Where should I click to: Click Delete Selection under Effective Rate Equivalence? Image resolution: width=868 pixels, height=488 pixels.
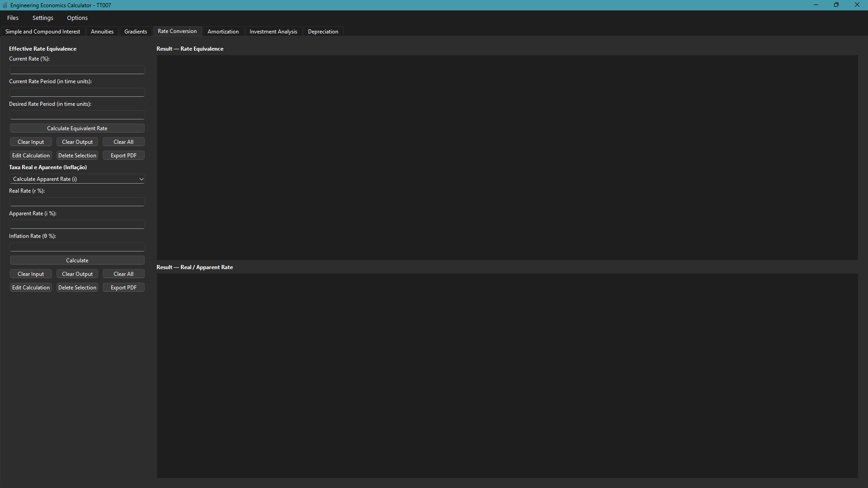[x=77, y=156]
